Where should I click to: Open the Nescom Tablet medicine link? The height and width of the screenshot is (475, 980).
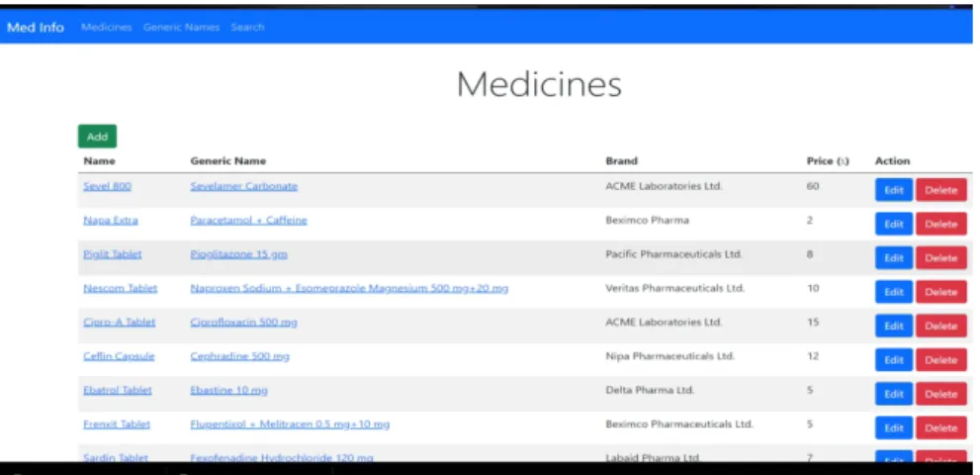point(120,289)
